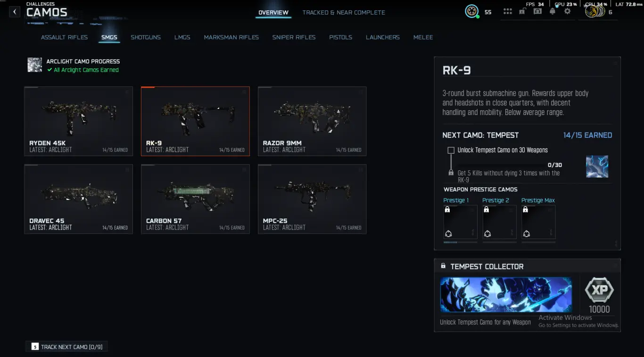Viewport: 644px width, 357px height.
Task: Click the Tempest Collector reward banner
Action: (506, 294)
